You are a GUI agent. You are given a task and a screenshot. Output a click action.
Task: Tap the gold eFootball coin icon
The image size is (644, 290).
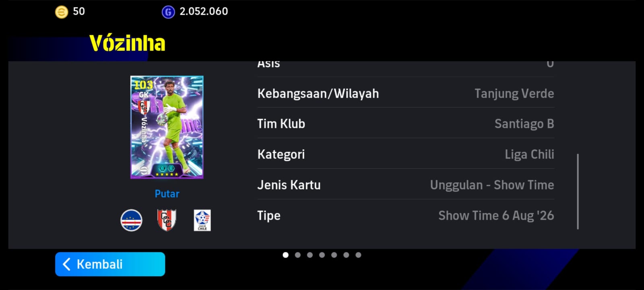(x=62, y=12)
